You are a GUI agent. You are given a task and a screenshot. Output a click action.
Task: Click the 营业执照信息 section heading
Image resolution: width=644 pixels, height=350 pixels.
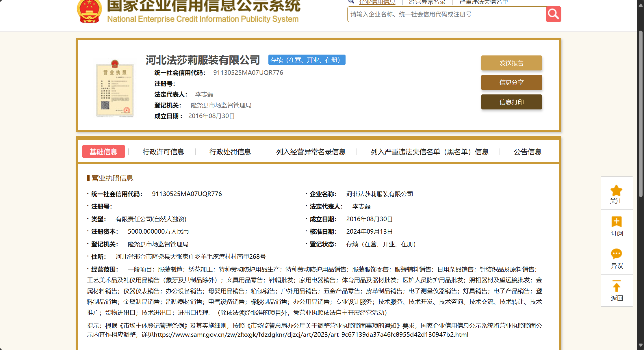(112, 178)
